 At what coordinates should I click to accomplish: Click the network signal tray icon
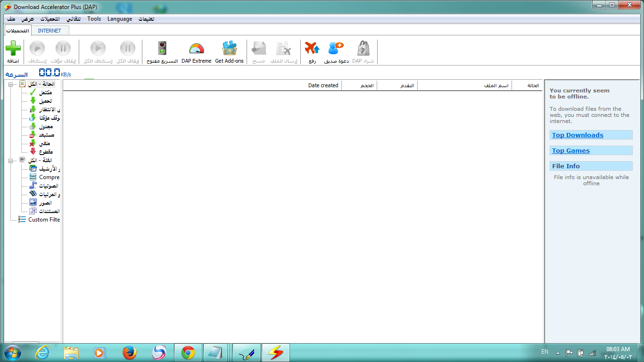click(592, 353)
